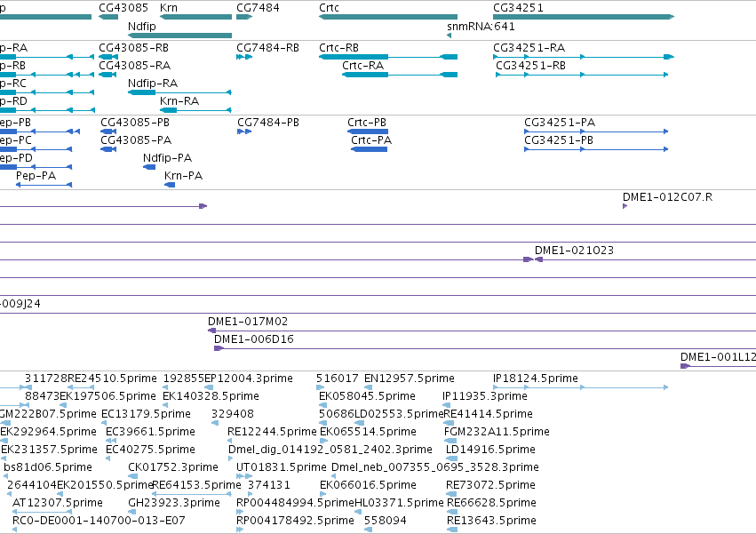The image size is (756, 534).
Task: Click the CG43085-PA protein label
Action: coord(136,140)
